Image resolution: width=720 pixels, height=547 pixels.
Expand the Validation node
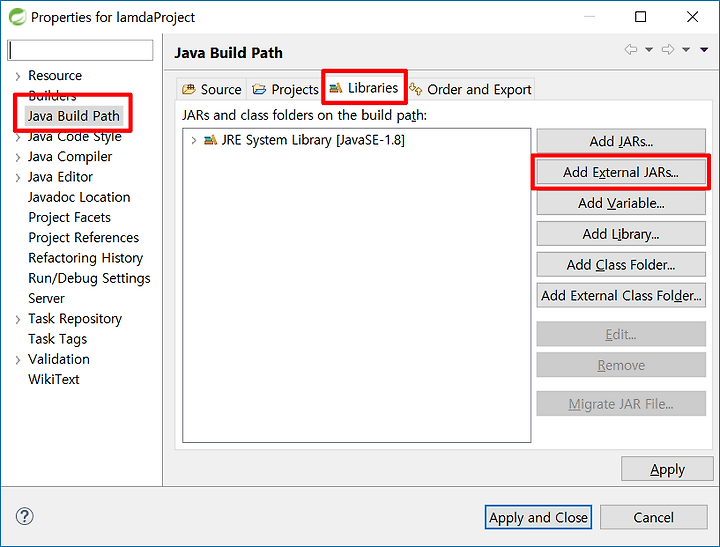click(x=18, y=360)
